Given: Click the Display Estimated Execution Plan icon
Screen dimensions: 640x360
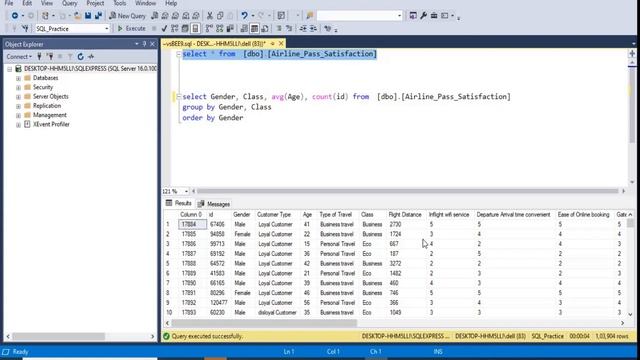Looking at the screenshot, I should pyautogui.click(x=175, y=29).
